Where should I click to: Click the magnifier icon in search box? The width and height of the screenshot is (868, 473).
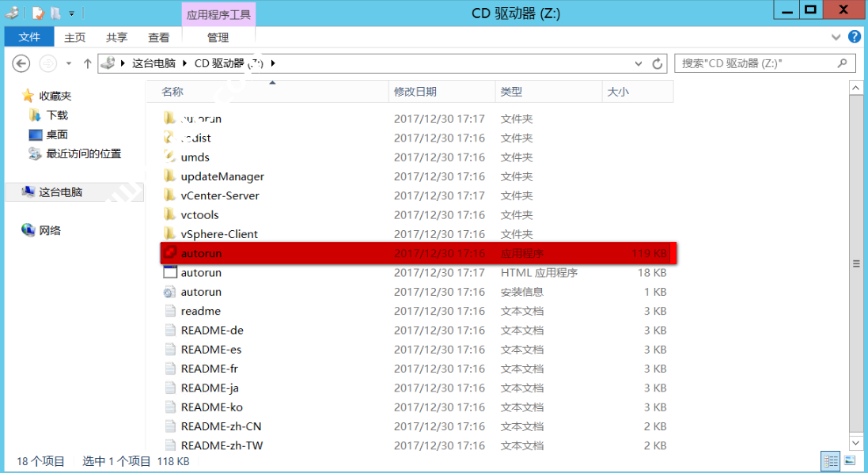[x=843, y=63]
